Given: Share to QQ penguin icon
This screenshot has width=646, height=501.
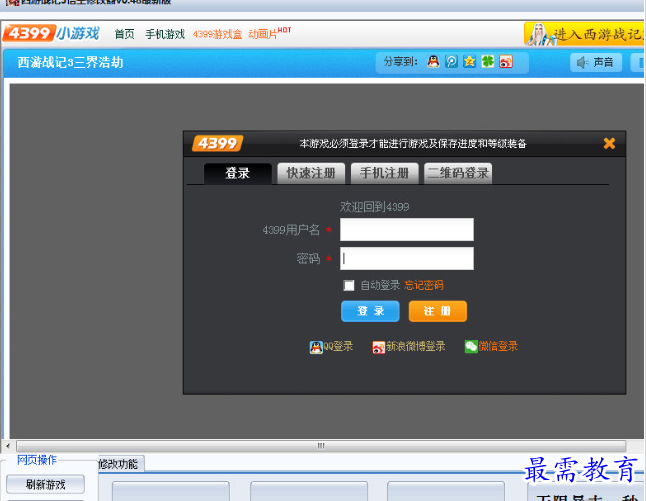Looking at the screenshot, I should click(433, 62).
